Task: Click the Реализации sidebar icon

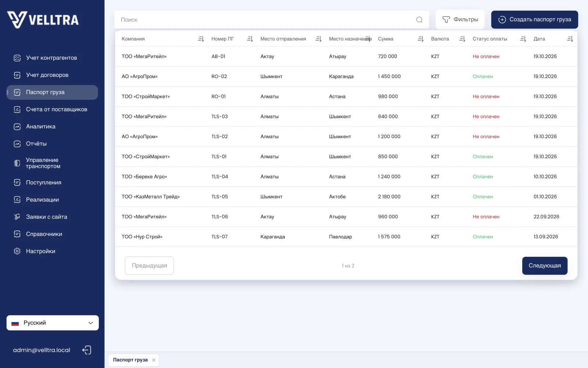Action: pyautogui.click(x=17, y=199)
